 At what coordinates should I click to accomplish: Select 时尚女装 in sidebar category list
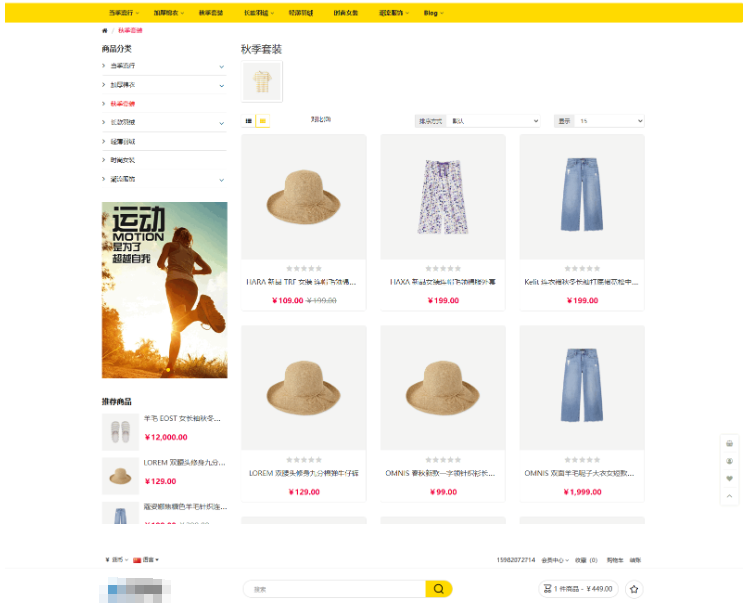click(x=123, y=160)
